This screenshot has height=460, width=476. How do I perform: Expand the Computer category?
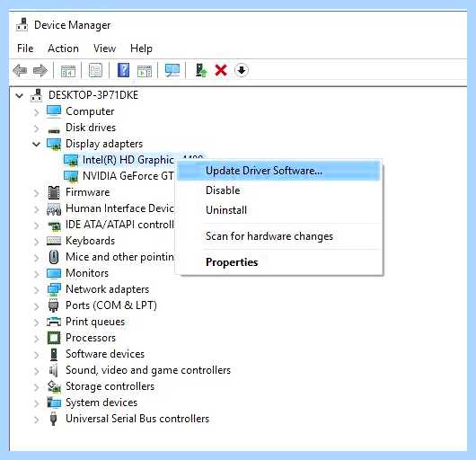(37, 112)
